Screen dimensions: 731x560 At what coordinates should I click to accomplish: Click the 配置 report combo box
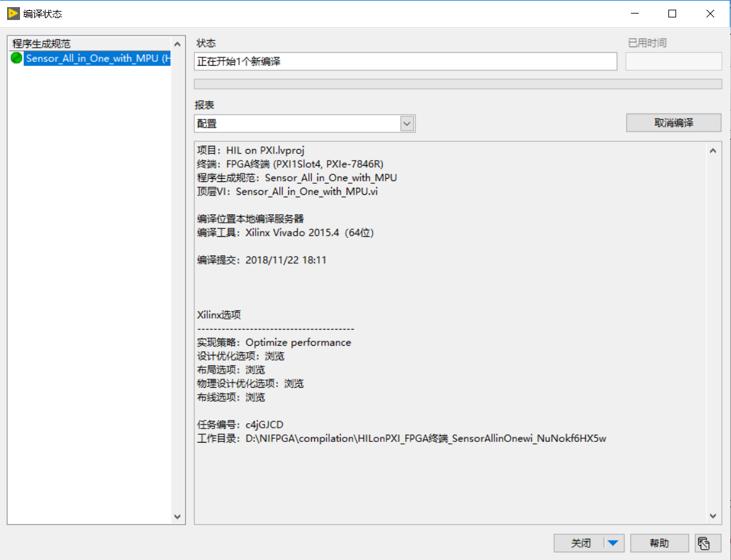pos(305,124)
